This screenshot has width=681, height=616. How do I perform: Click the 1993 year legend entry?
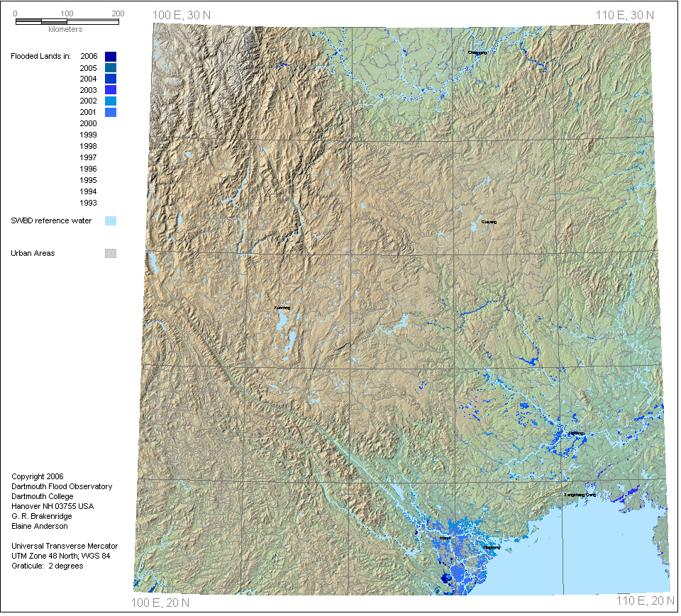(89, 203)
